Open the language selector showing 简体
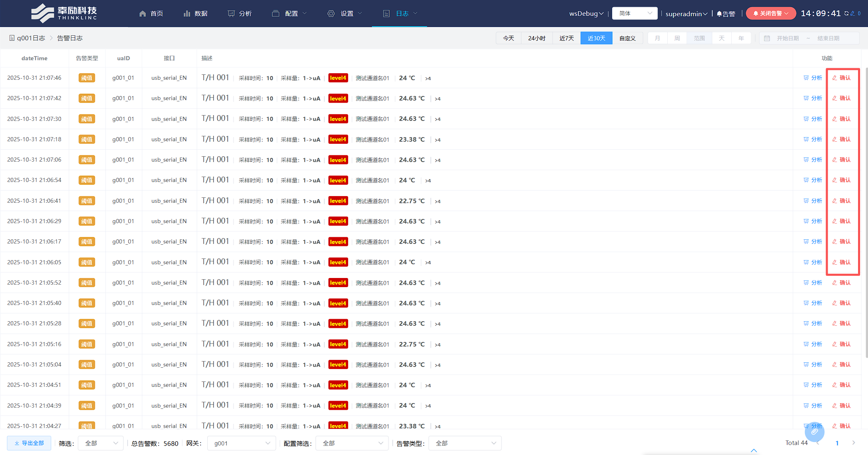 pos(634,13)
